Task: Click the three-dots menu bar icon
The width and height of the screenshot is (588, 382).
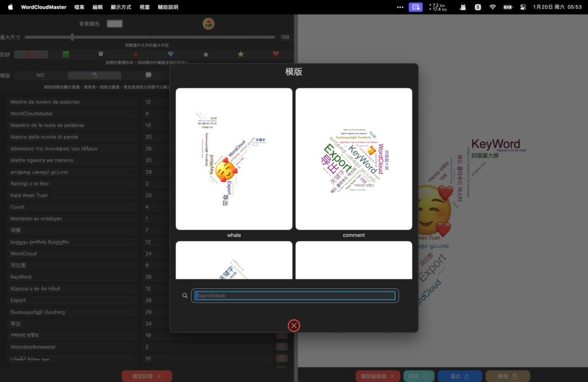Action: coord(400,7)
